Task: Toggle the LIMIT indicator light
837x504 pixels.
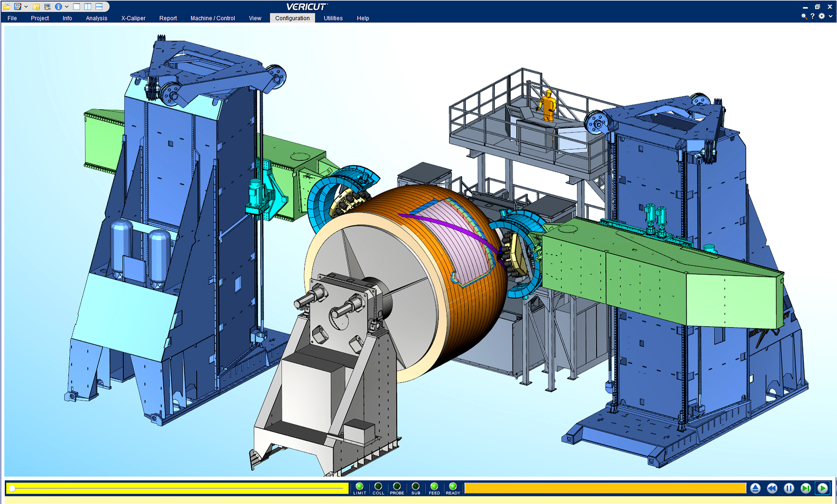Action: 360,486
